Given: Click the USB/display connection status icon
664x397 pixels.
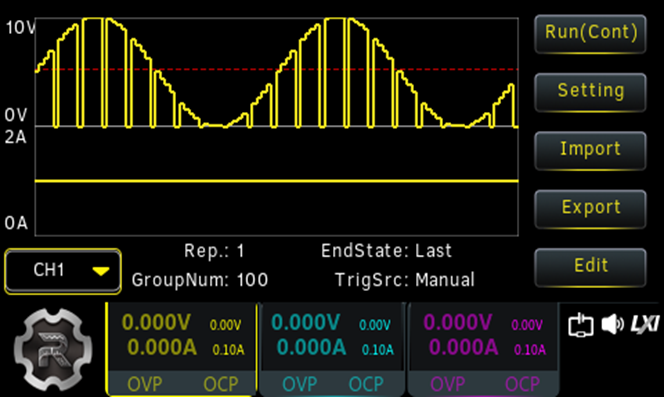Looking at the screenshot, I should 581,325.
